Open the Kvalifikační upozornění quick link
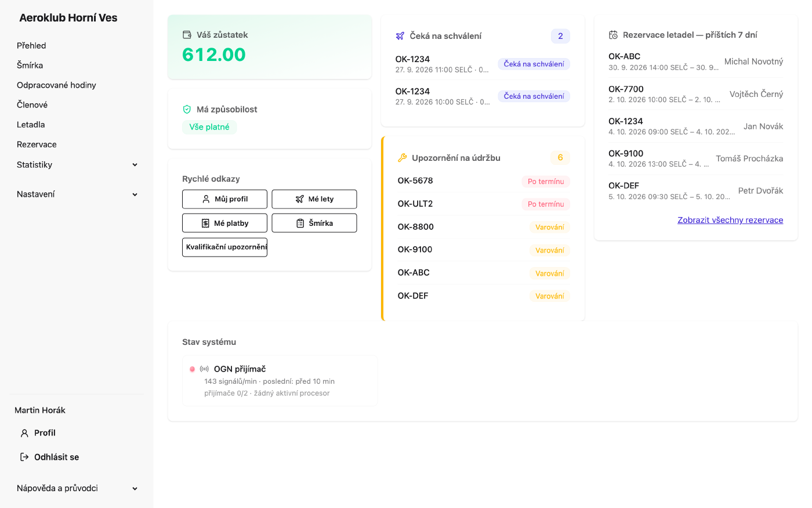This screenshot has height=508, width=812. pyautogui.click(x=224, y=247)
